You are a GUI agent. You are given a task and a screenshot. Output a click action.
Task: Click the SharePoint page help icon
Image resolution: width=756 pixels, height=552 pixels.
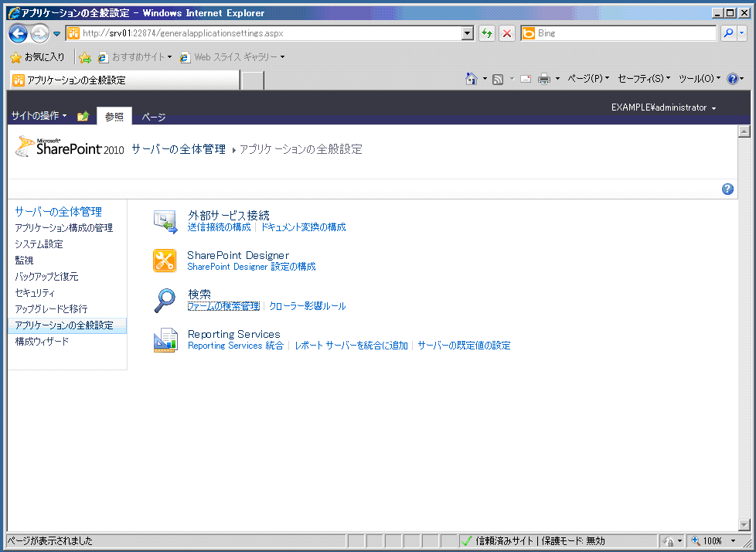(x=727, y=189)
